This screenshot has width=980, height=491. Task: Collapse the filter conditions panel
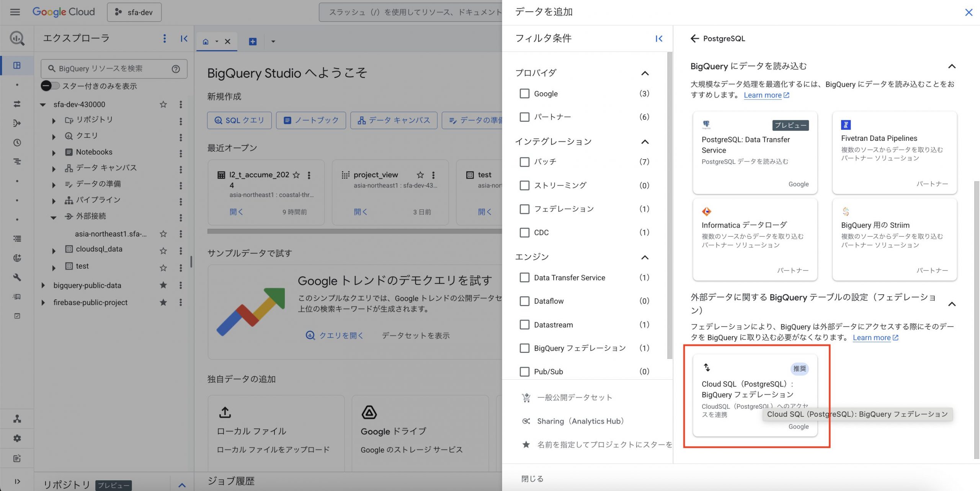(658, 38)
